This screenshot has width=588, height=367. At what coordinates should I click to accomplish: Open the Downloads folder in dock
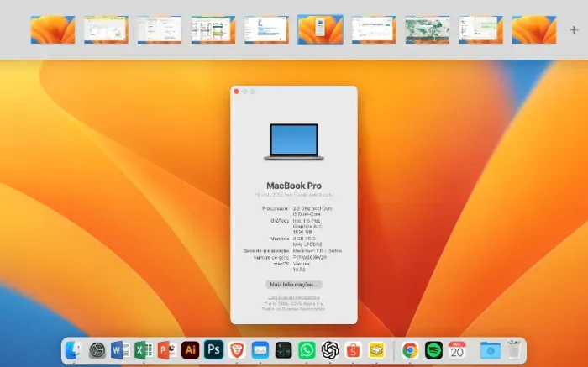point(491,350)
